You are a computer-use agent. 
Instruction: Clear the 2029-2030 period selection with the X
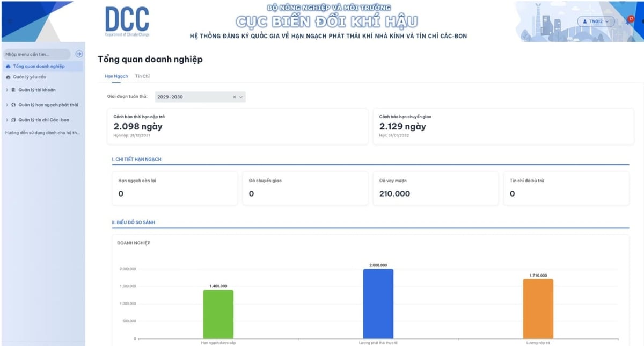(x=235, y=97)
